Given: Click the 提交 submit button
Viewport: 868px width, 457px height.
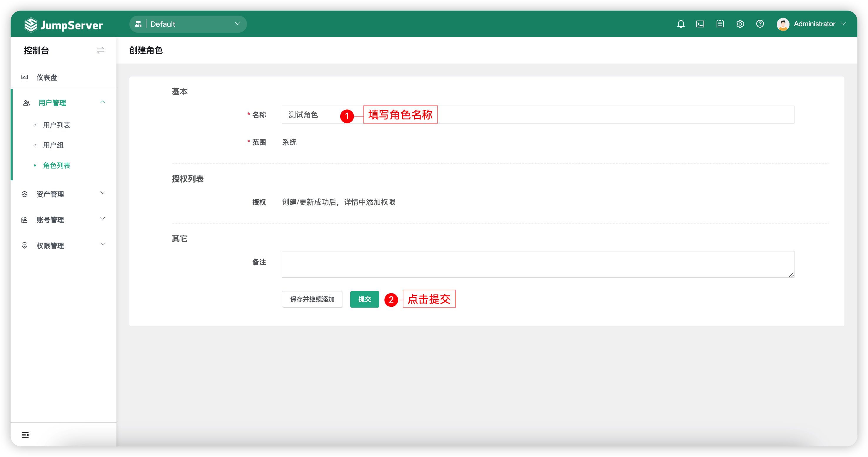Looking at the screenshot, I should (x=365, y=299).
